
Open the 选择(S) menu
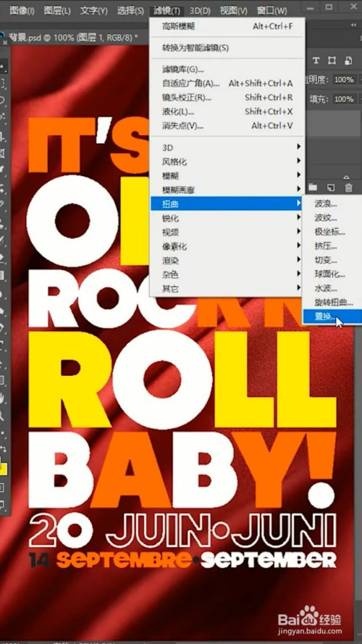click(130, 10)
